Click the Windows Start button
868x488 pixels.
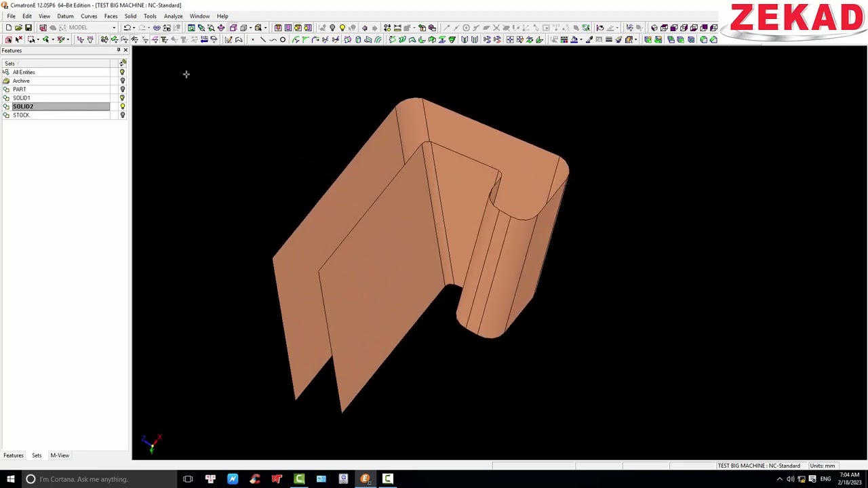10,479
